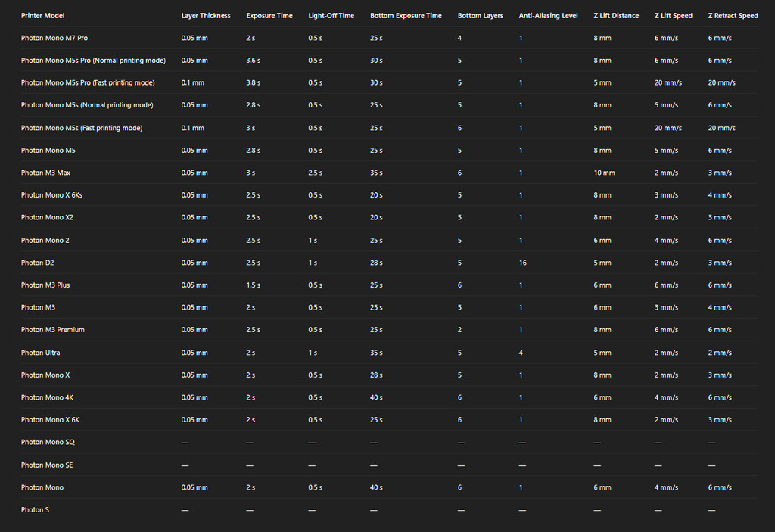Click the 'Photon Mono X 6K' model name

[50, 419]
